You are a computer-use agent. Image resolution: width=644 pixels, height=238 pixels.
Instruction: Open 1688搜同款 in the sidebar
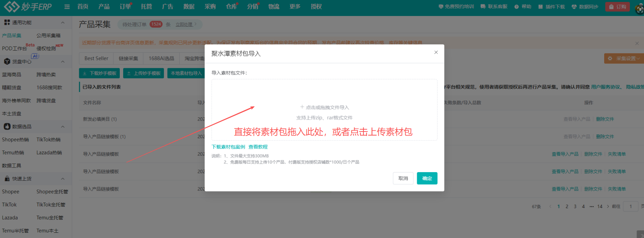[49, 88]
